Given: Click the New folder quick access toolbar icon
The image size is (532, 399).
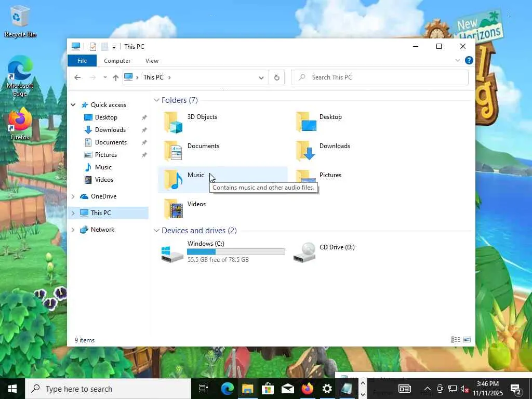Looking at the screenshot, I should pos(105,46).
